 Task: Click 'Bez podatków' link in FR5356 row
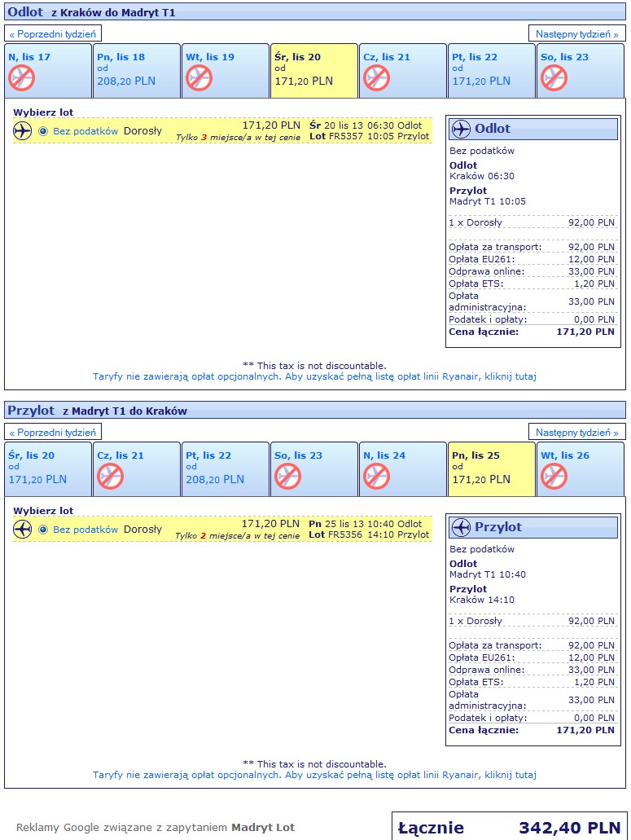point(85,530)
